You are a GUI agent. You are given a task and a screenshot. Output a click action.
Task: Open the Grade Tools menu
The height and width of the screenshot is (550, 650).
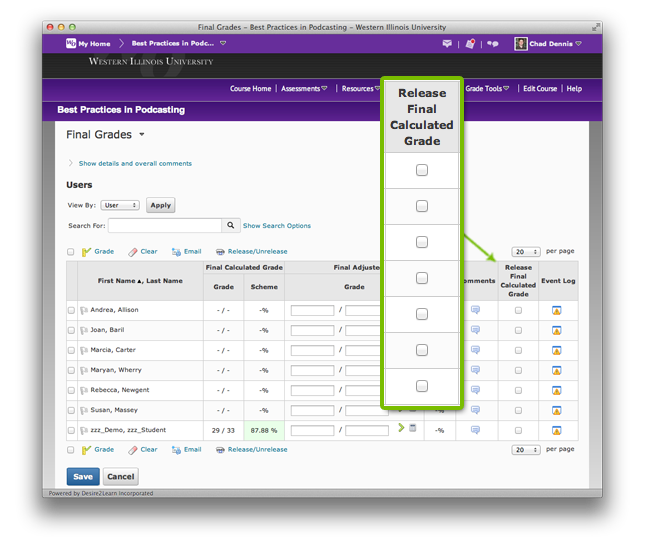click(487, 89)
